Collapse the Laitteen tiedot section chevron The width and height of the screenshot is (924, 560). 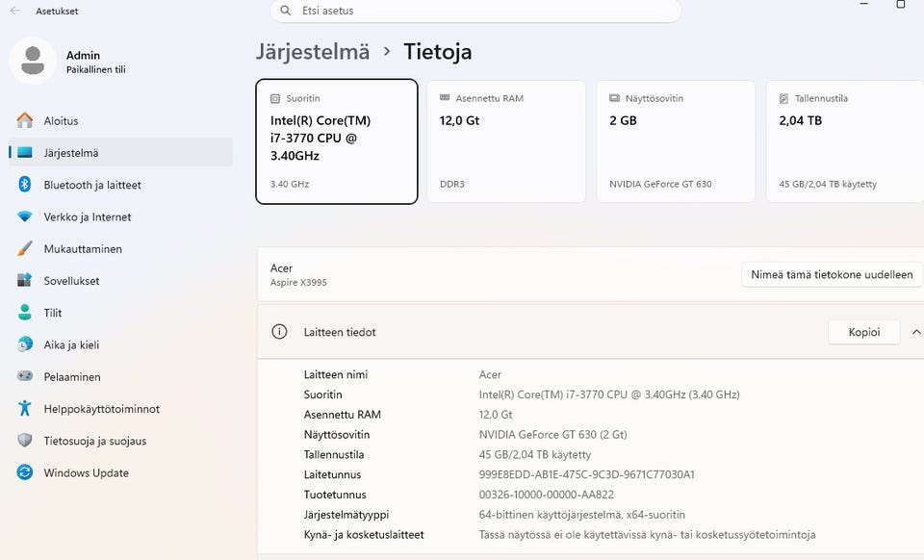click(916, 332)
